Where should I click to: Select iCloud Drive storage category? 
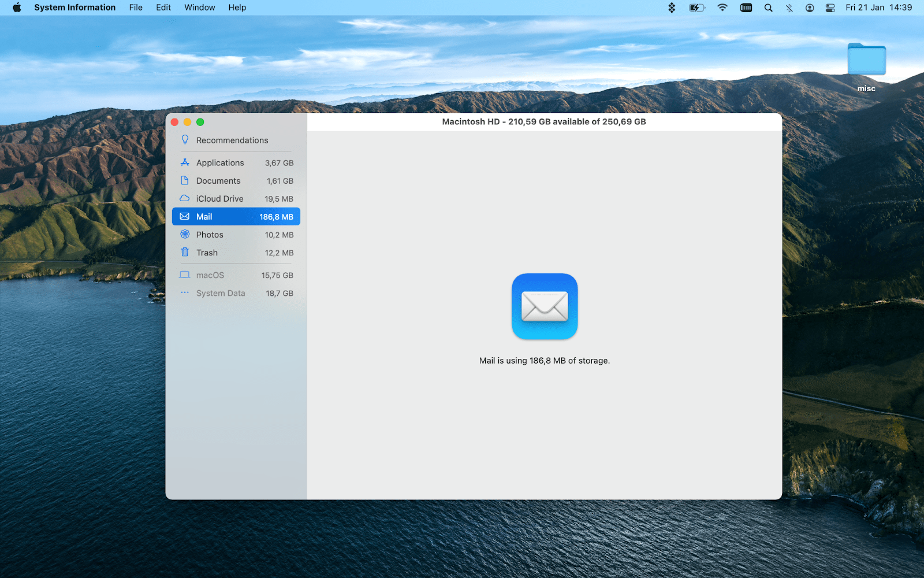(x=236, y=199)
